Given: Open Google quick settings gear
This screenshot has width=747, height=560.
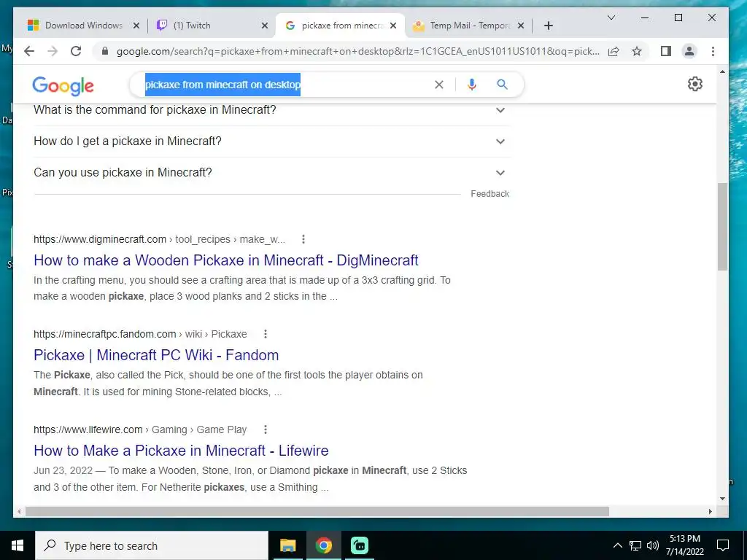Looking at the screenshot, I should (x=695, y=85).
